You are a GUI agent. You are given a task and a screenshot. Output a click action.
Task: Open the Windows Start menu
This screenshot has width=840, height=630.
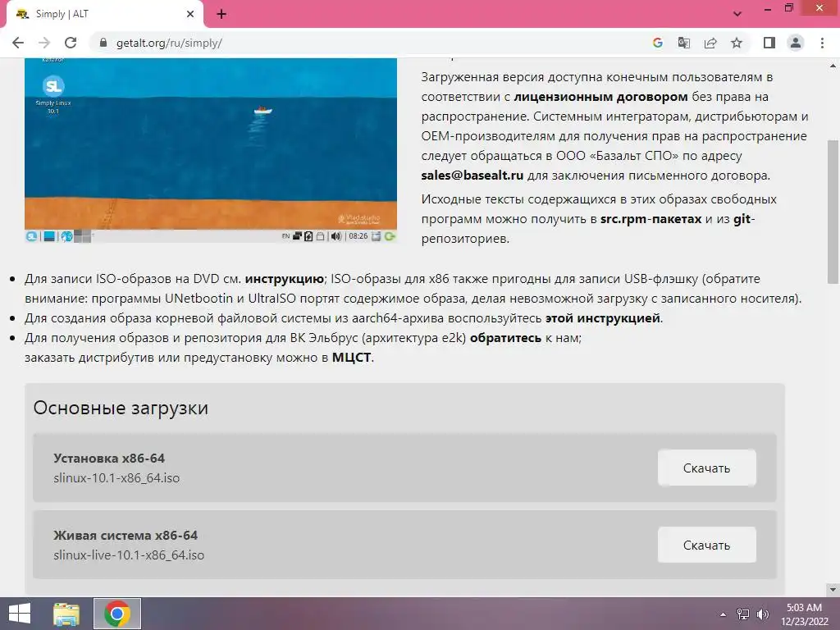[x=20, y=614]
